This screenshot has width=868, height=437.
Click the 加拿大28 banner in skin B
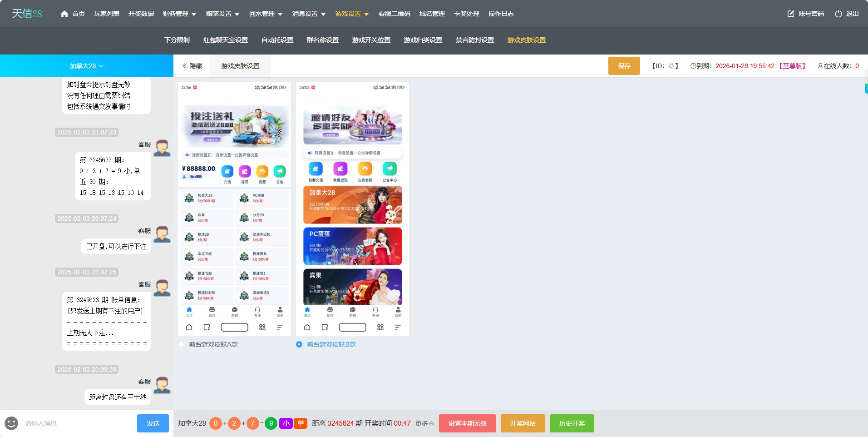point(353,205)
